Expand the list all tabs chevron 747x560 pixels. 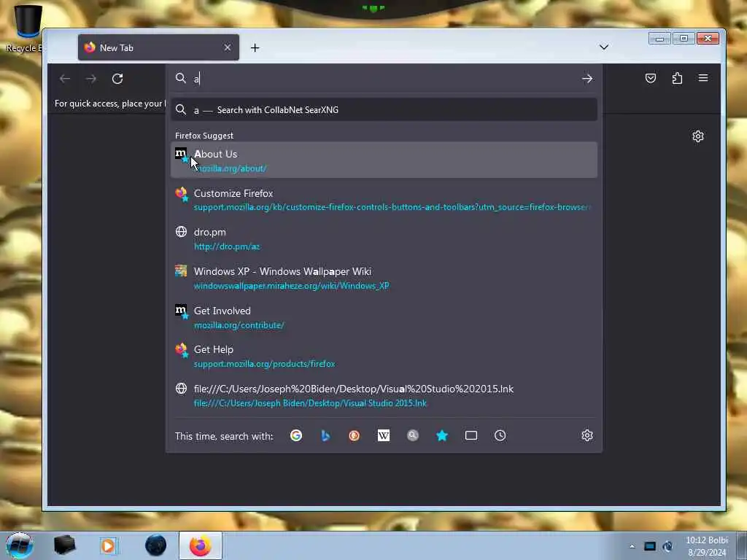click(x=603, y=47)
